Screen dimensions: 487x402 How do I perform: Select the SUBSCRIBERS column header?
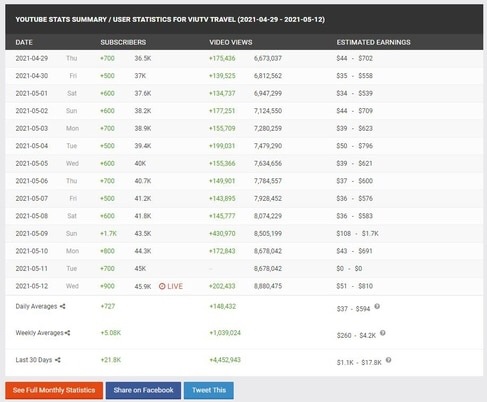point(123,42)
